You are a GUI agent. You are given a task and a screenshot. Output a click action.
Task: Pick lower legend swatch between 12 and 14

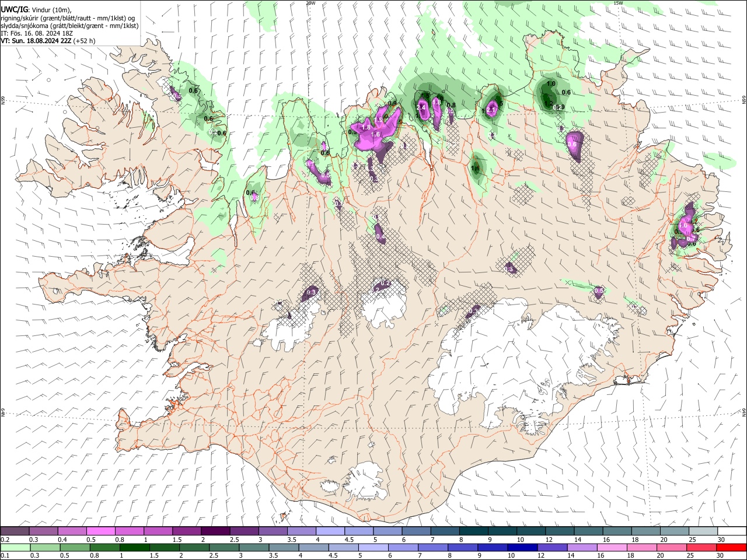(x=551, y=547)
